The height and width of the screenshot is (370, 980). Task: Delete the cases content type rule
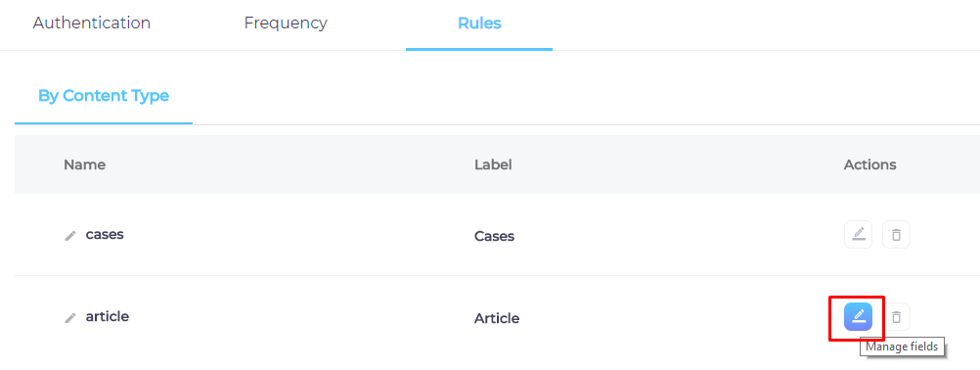(x=896, y=234)
